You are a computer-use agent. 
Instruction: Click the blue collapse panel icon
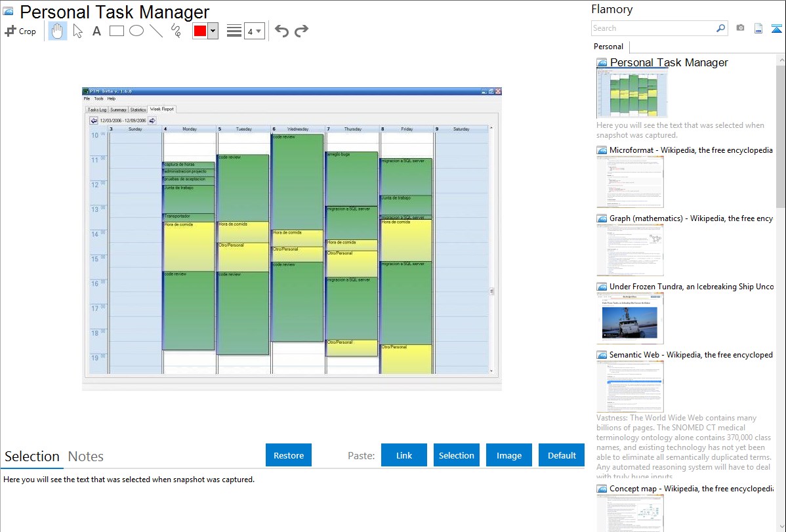point(776,28)
